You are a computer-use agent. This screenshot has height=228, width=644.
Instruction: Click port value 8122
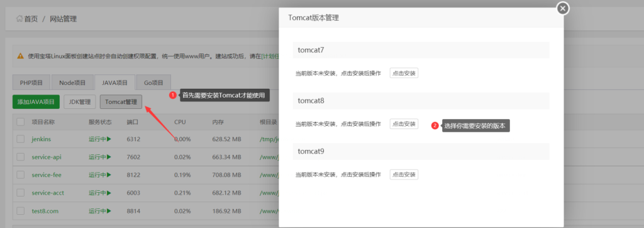[x=133, y=175]
